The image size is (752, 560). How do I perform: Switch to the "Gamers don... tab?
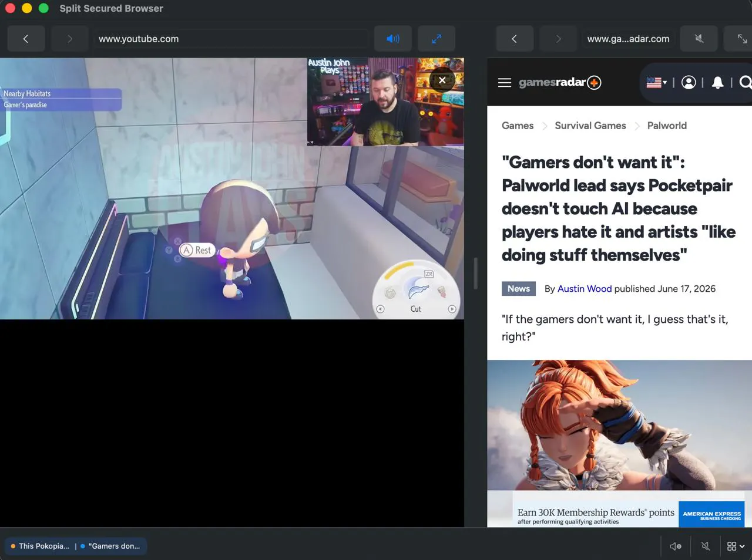click(110, 546)
